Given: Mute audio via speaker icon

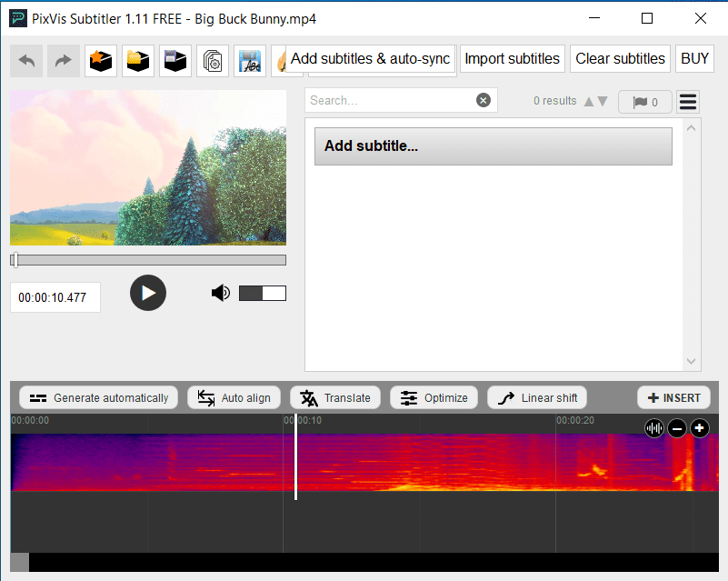Looking at the screenshot, I should 221,293.
